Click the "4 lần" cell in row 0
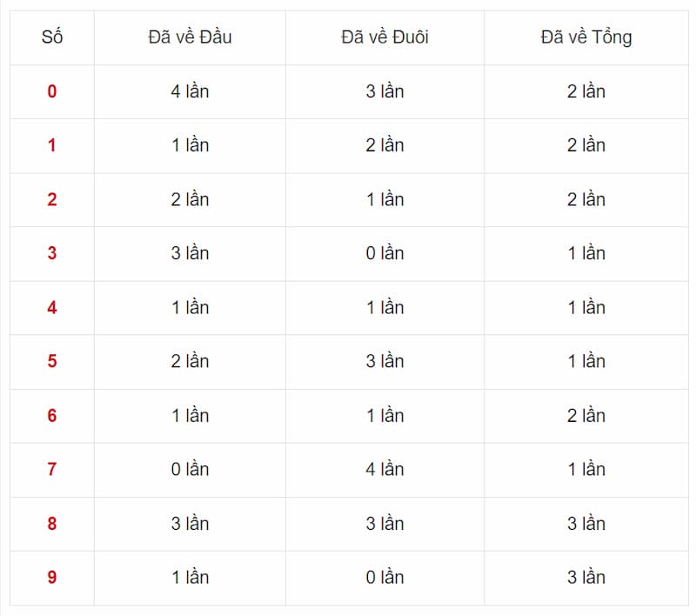Viewport: 696px width, 616px height. click(190, 91)
